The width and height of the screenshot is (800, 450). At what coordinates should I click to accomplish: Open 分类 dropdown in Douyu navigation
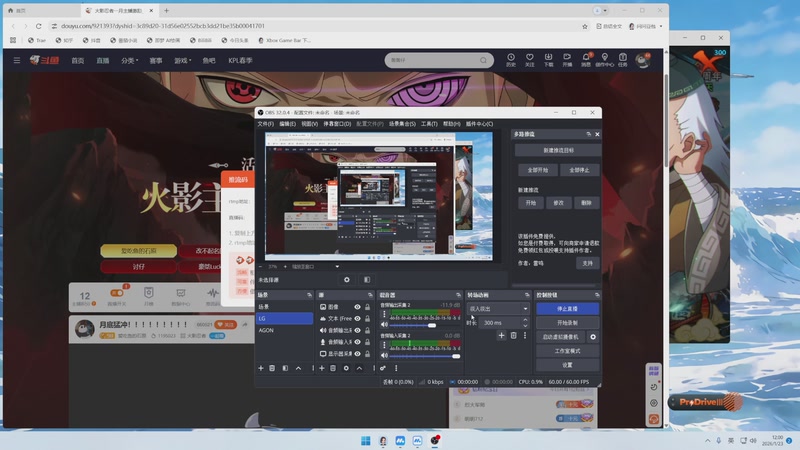point(130,60)
